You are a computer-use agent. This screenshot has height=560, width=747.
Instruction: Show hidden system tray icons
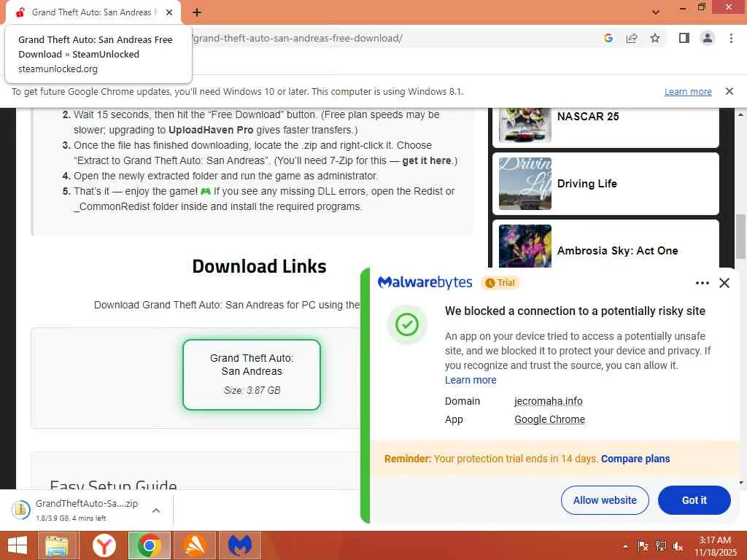point(625,546)
